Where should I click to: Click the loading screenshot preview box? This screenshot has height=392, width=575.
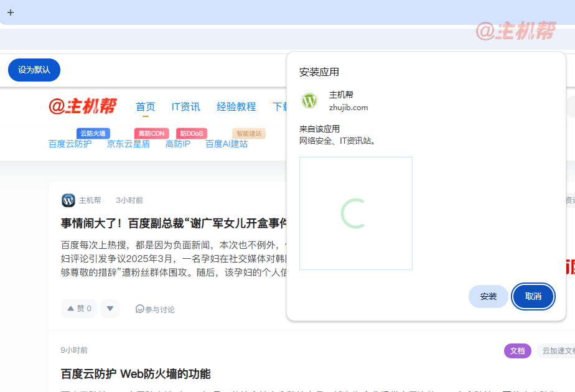pyautogui.click(x=356, y=213)
